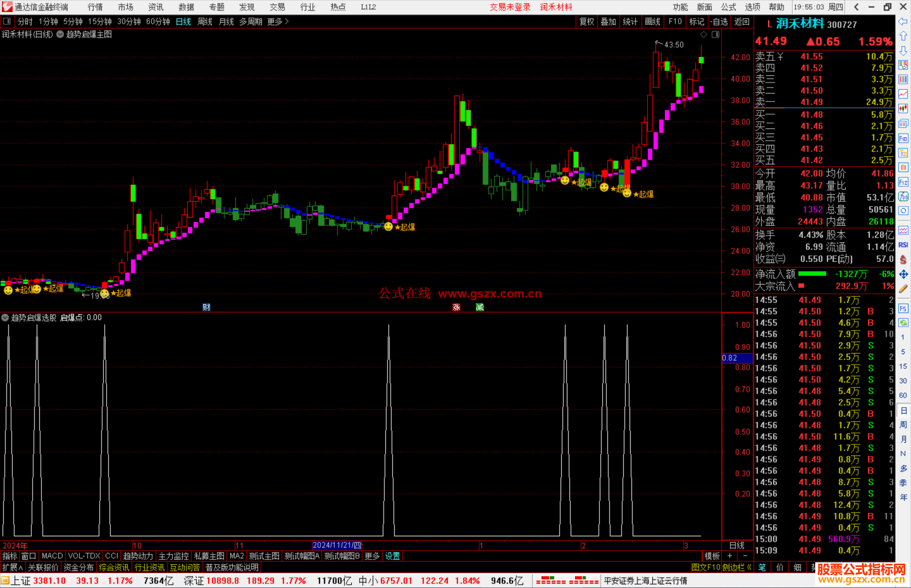Viewport: 911px width, 588px height.
Task: Open the colored grid quote list icon
Action: (903, 80)
